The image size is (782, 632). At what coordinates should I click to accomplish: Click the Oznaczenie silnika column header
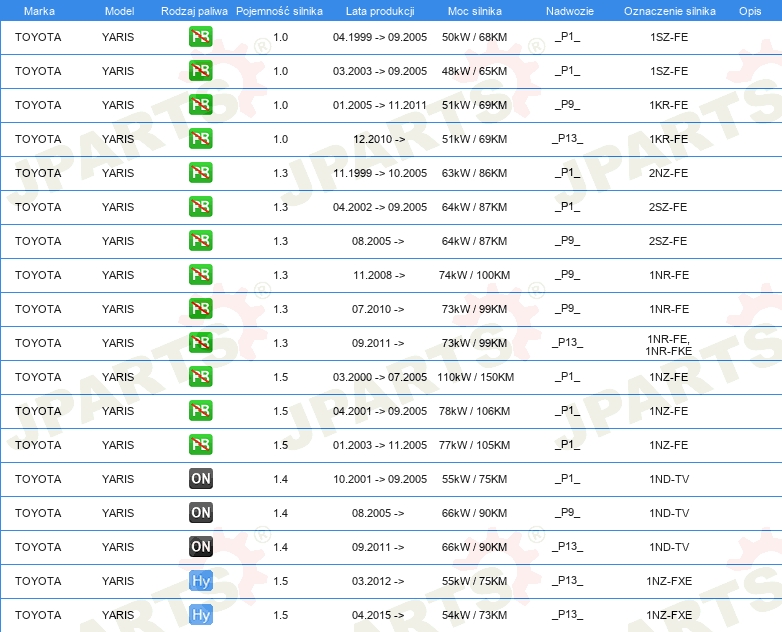[669, 11]
